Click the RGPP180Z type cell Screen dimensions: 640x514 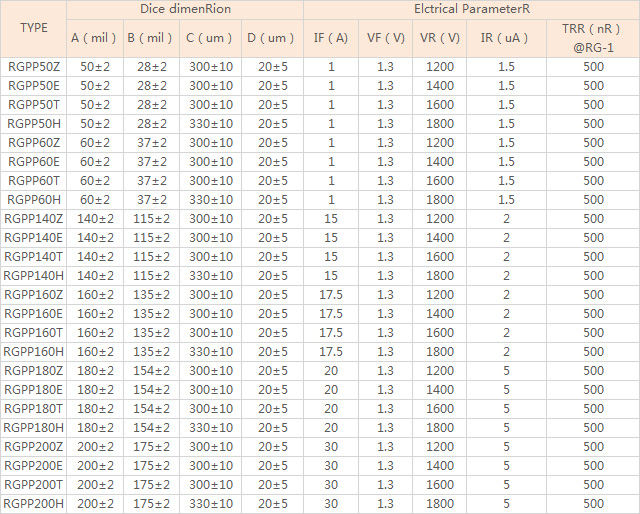tap(34, 370)
